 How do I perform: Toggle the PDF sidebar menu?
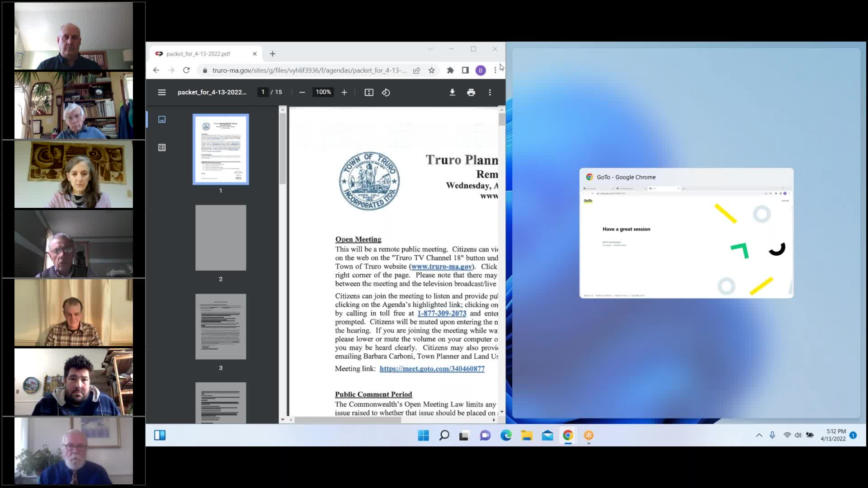[x=162, y=92]
